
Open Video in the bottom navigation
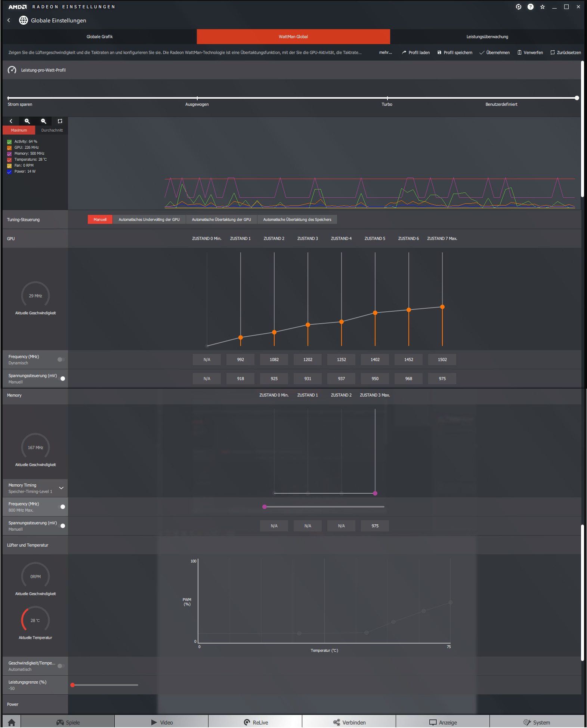(162, 722)
